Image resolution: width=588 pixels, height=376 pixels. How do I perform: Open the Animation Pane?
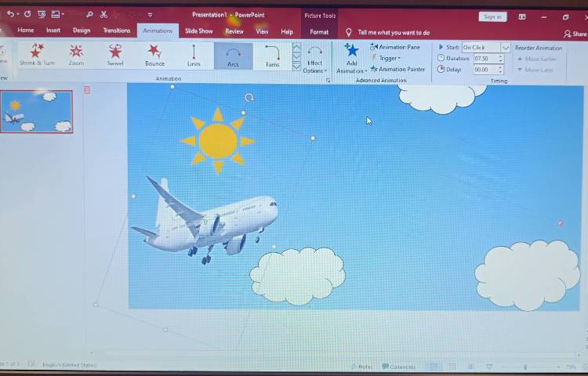(x=398, y=47)
